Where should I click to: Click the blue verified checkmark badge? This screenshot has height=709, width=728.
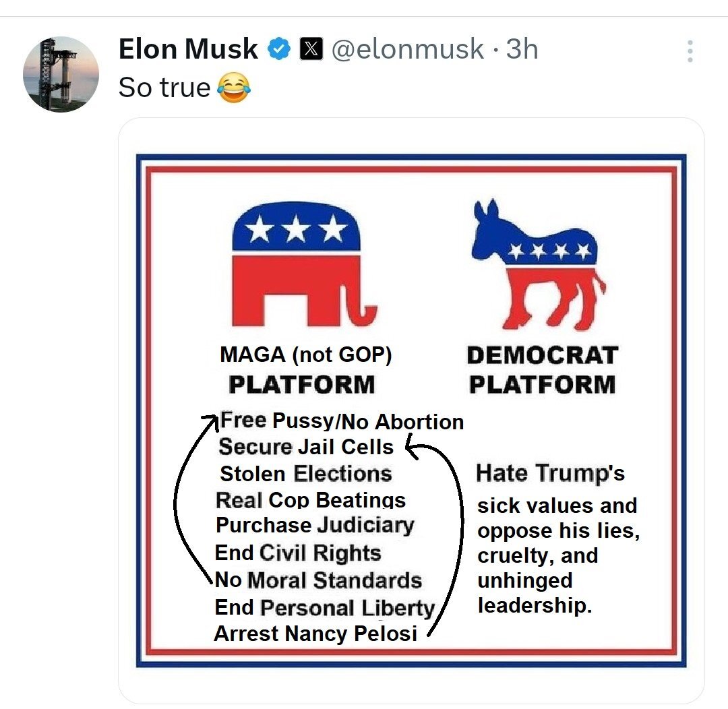point(278,49)
